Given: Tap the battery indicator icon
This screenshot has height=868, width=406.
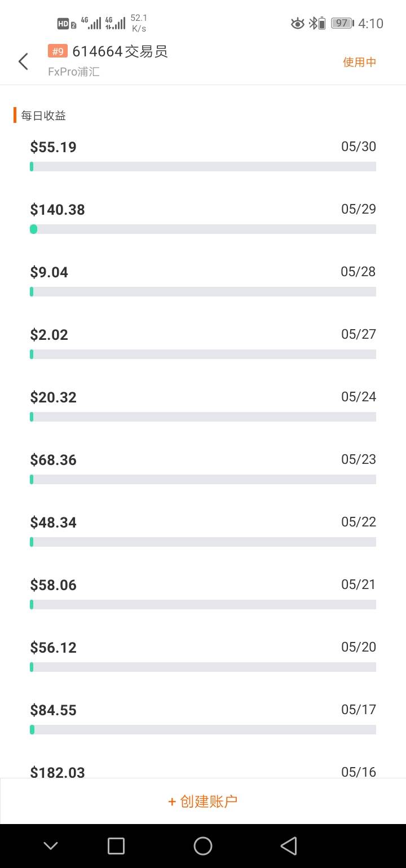Looking at the screenshot, I should pyautogui.click(x=342, y=23).
